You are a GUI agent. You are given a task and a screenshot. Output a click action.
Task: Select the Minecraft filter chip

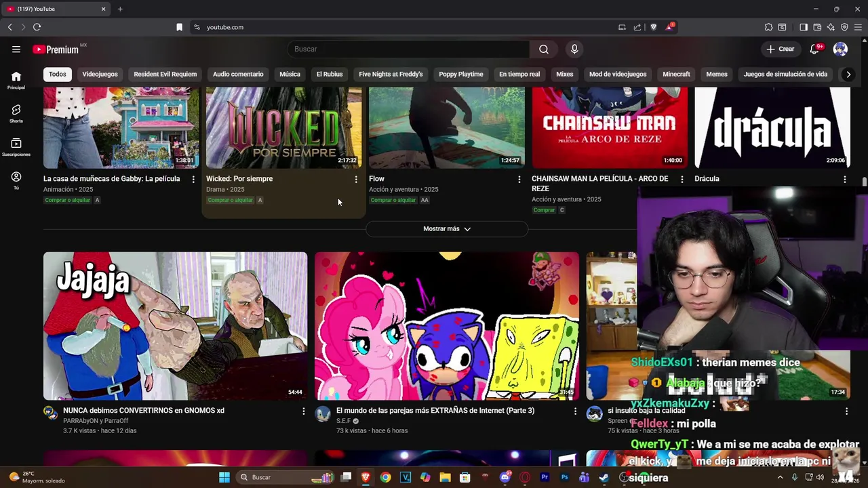pyautogui.click(x=676, y=74)
